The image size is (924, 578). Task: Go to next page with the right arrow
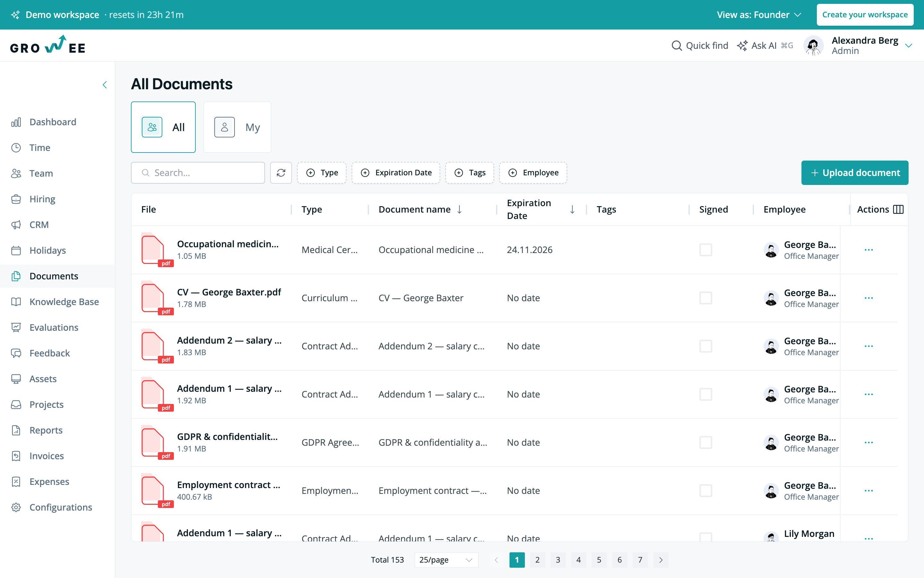tap(661, 560)
